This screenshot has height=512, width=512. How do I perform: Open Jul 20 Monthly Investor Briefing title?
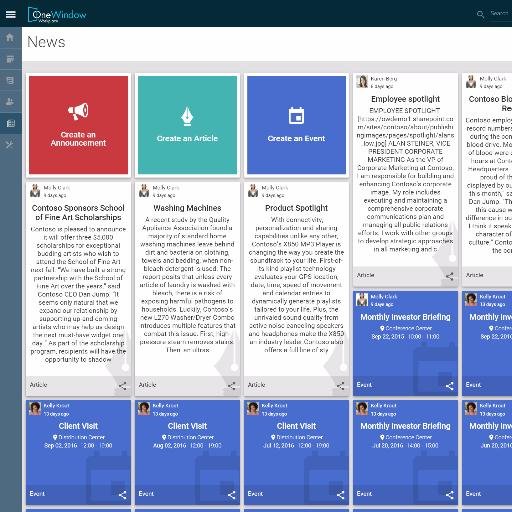(405, 426)
